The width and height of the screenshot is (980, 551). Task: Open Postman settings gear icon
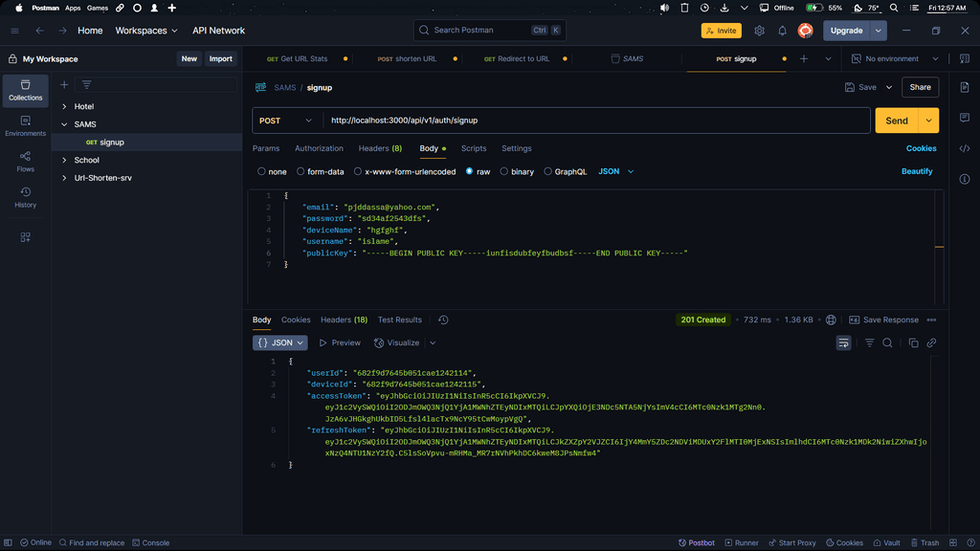coord(759,31)
